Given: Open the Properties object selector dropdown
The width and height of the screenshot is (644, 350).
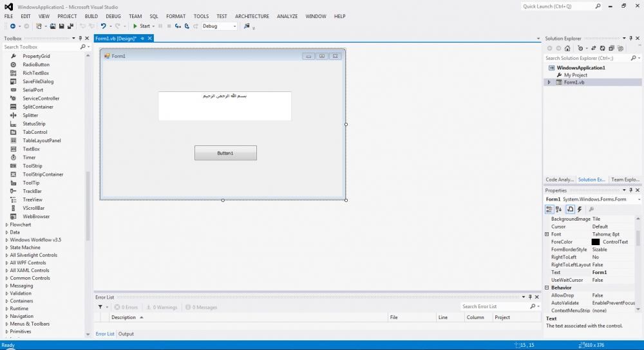Looking at the screenshot, I should pos(639,199).
